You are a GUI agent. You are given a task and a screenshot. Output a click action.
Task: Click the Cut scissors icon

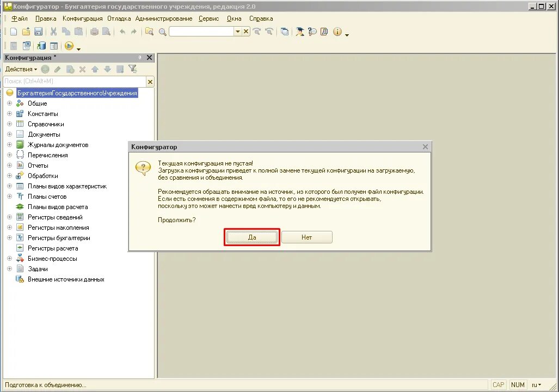pos(53,32)
